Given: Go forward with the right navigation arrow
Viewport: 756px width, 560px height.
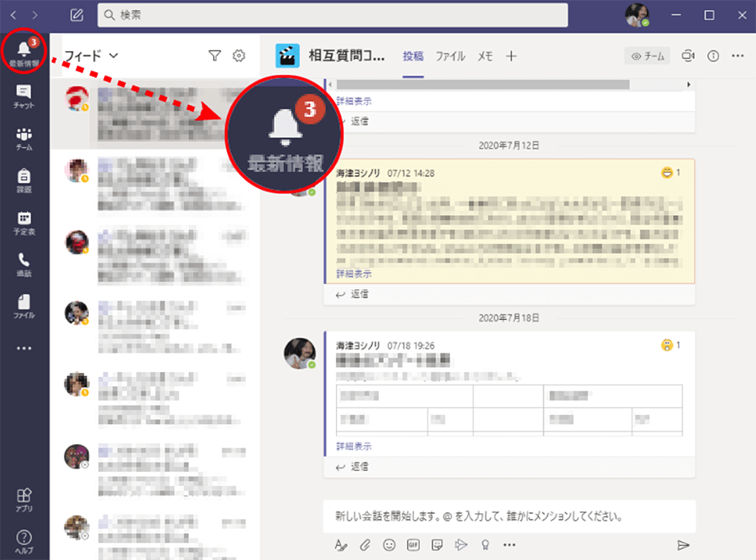Looking at the screenshot, I should pyautogui.click(x=34, y=15).
